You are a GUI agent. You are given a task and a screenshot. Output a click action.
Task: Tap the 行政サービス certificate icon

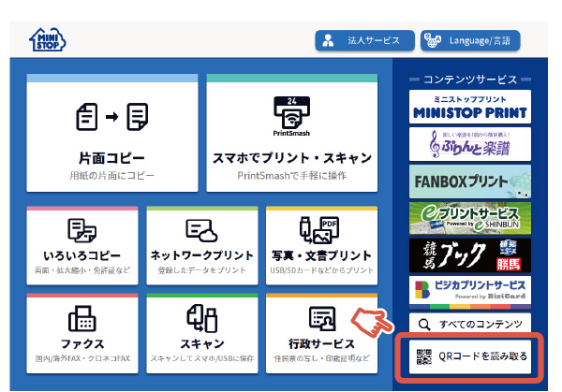pos(322,318)
